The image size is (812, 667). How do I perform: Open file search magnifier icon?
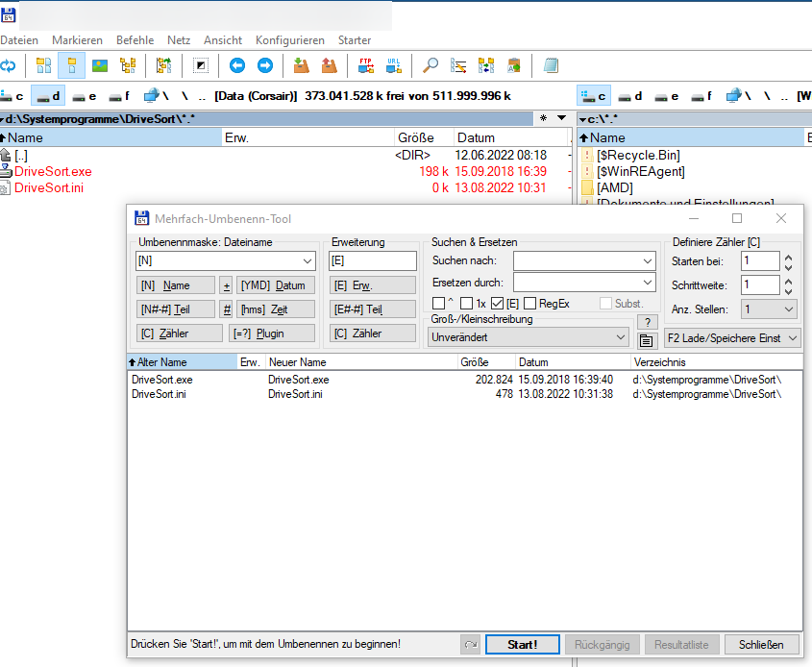[431, 65]
